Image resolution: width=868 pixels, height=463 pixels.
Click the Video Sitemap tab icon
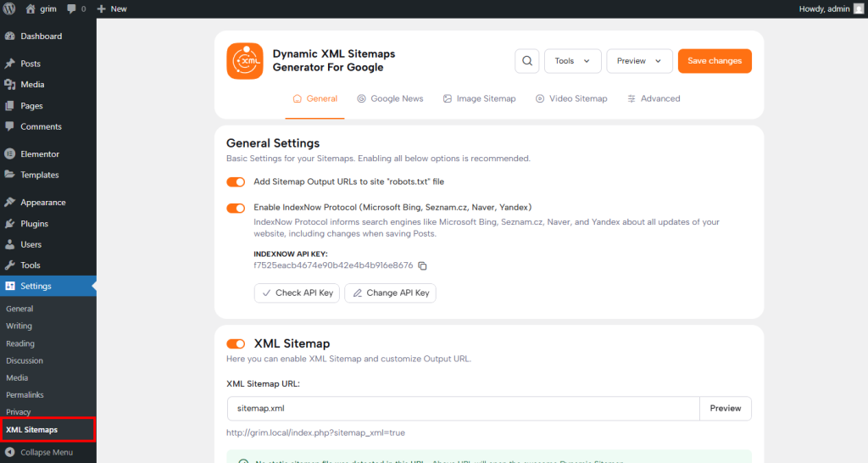[x=540, y=98]
